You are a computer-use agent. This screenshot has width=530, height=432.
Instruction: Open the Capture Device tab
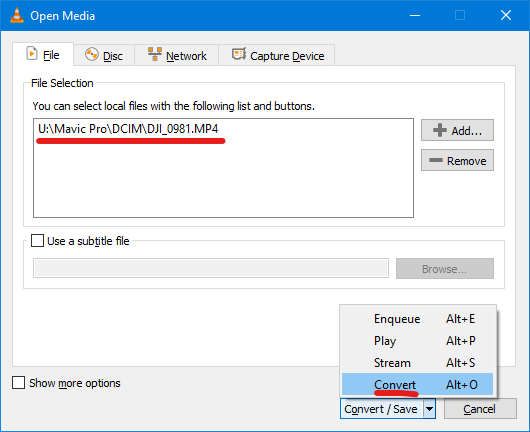[x=277, y=55]
